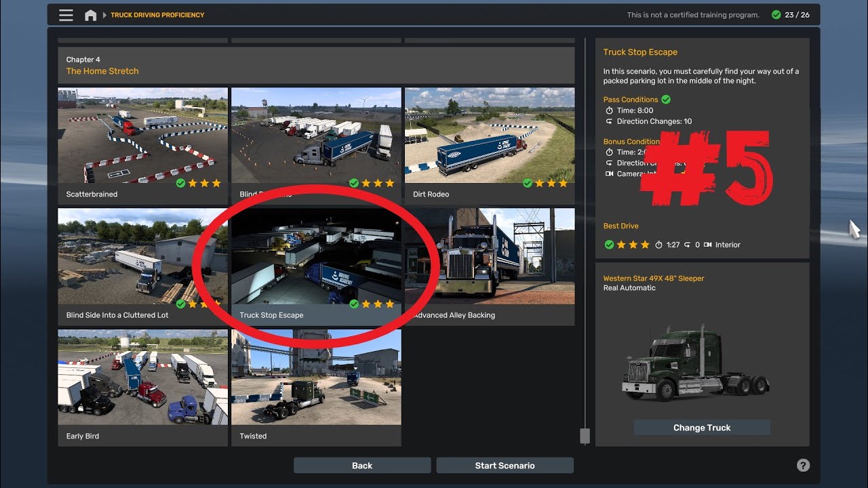Click the Truck Stop Escape title in details panel
Viewport: 868px width, 488px height.
pos(640,52)
